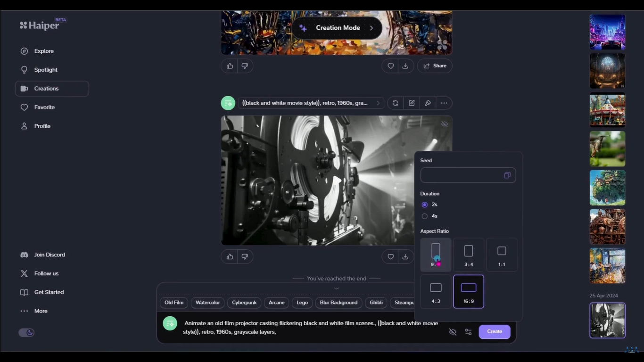This screenshot has height=362, width=644.
Task: Open the first cyberpunk city thumbnail on the right
Action: 607,32
